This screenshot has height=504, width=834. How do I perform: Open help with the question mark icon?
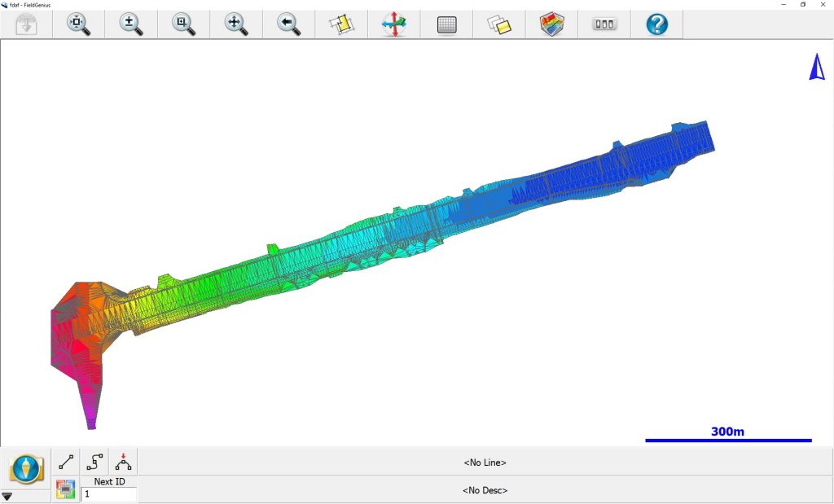pos(656,24)
